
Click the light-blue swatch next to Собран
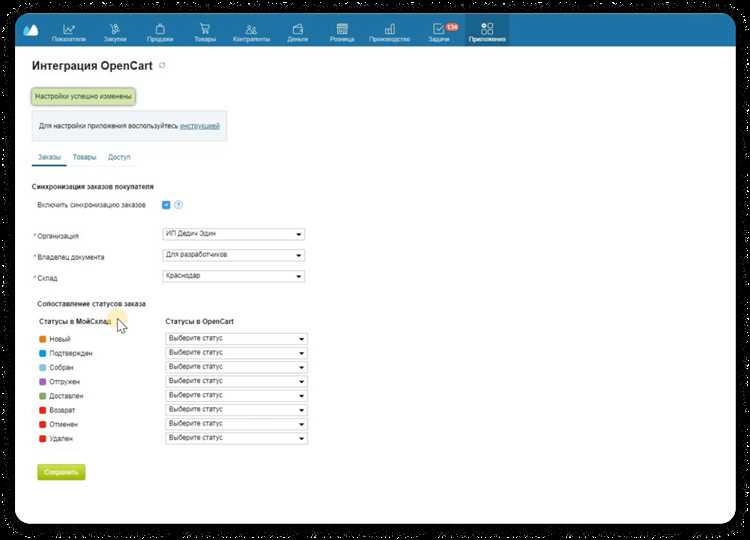(43, 367)
